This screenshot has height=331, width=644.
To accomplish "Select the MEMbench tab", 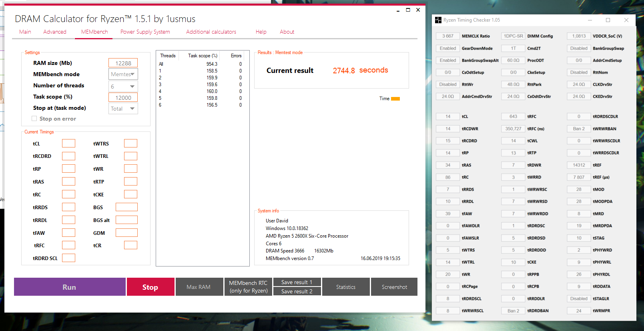I will pyautogui.click(x=94, y=32).
